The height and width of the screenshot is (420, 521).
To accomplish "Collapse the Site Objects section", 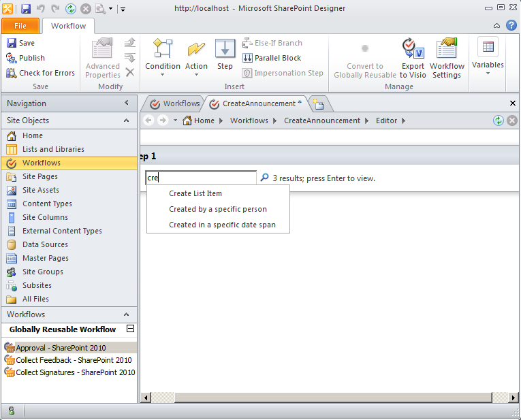I will point(126,120).
